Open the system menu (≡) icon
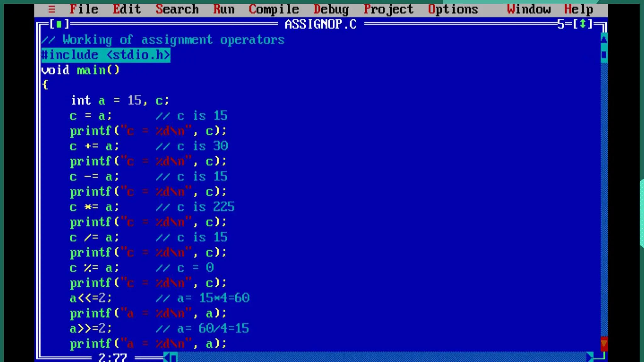Viewport: 644px width, 362px height. 52,9
